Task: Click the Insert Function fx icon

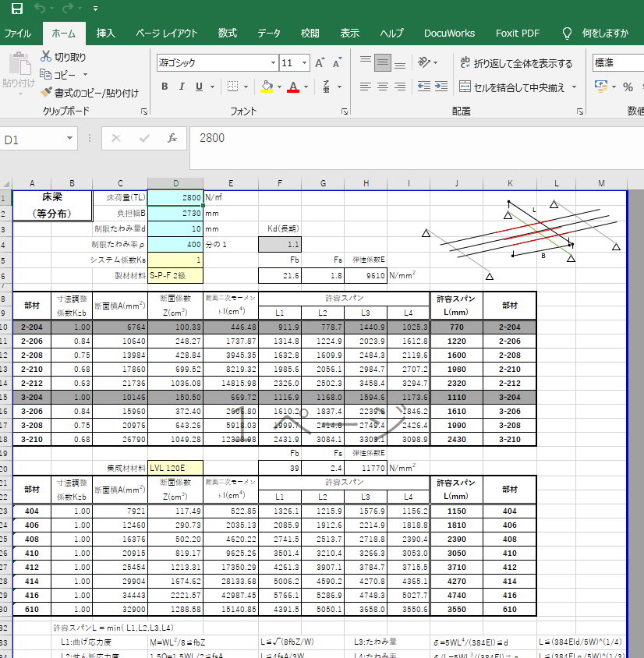Action: 172,138
